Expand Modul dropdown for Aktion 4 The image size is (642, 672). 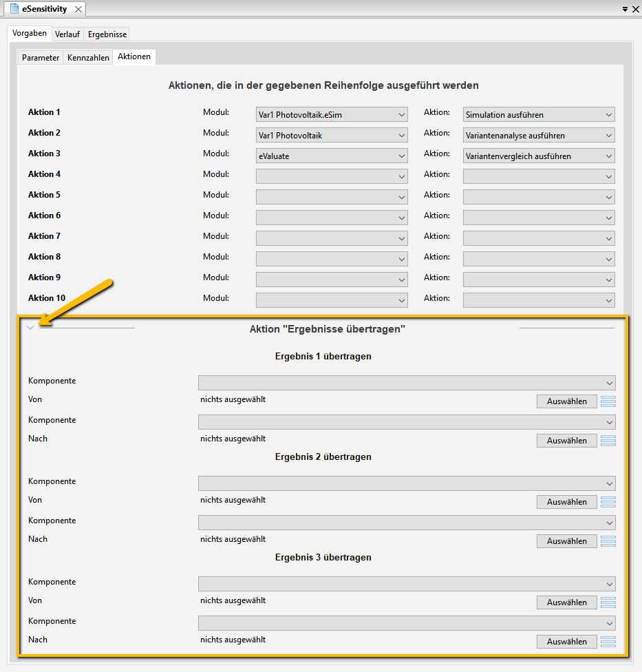pyautogui.click(x=332, y=176)
